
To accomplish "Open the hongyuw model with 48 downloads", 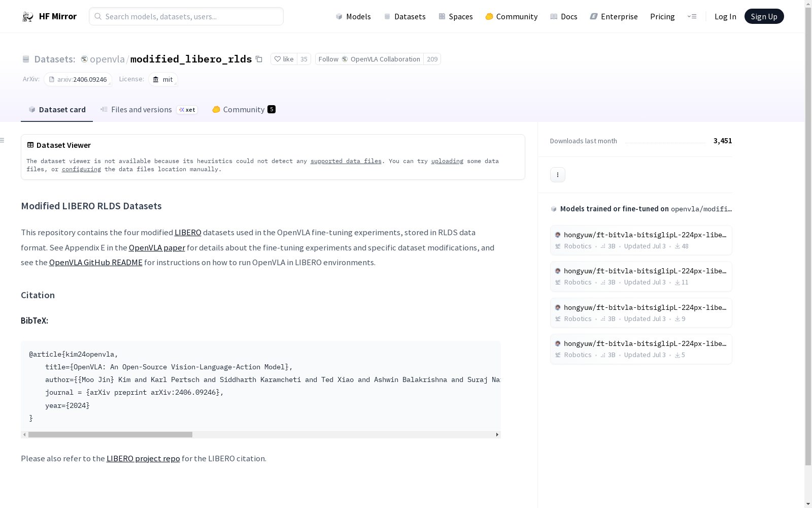I will [641, 240].
